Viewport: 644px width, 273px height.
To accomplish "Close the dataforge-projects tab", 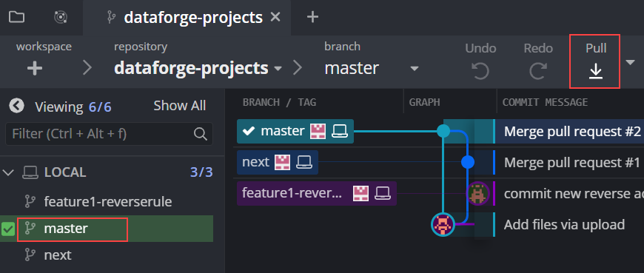I will coord(275,17).
